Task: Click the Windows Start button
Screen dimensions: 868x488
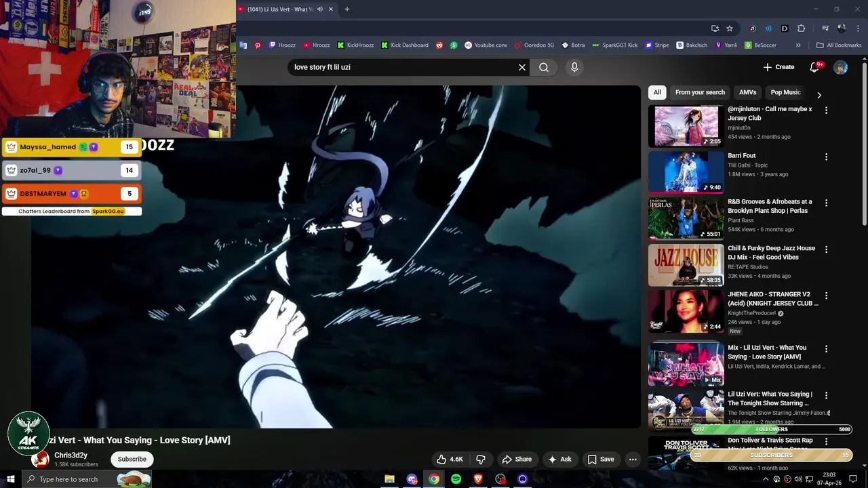Action: pyautogui.click(x=10, y=479)
